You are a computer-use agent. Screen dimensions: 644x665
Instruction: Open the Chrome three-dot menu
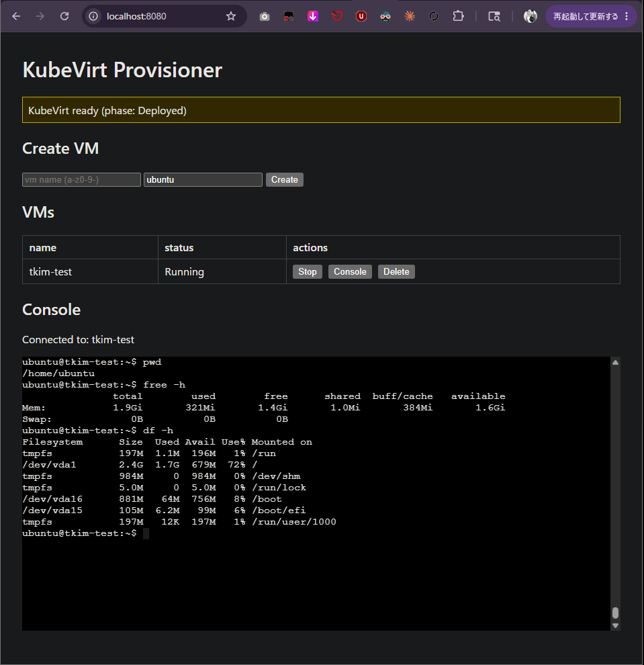627,17
